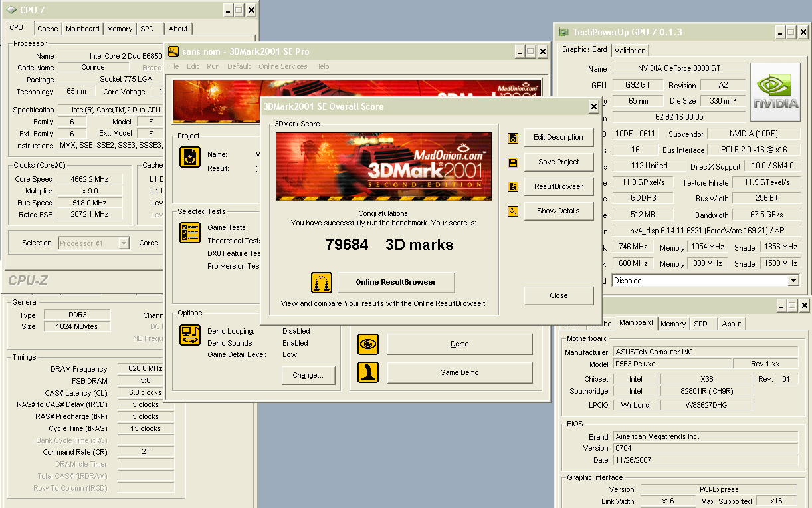Image resolution: width=812 pixels, height=508 pixels.
Task: Click the Online ResultBrowser button
Action: click(396, 283)
